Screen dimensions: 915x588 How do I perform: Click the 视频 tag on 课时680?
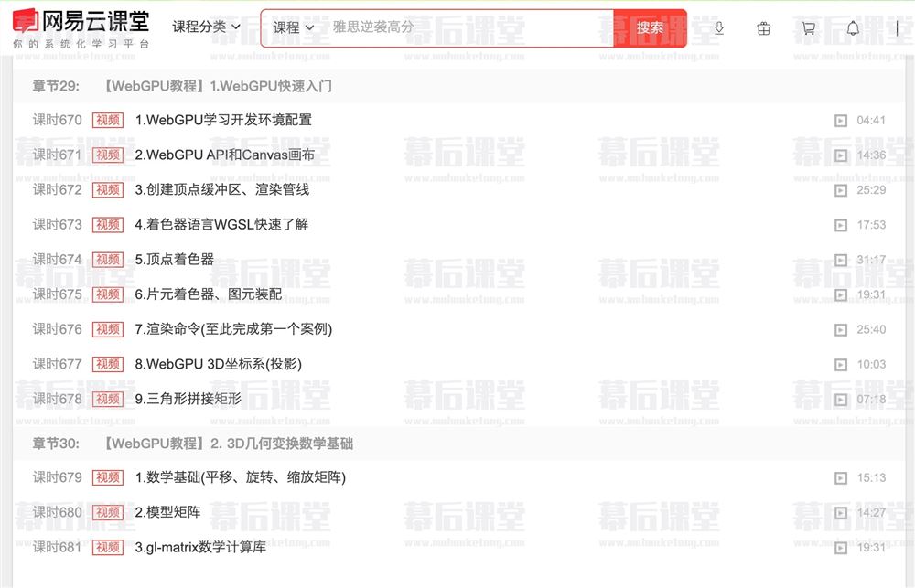tap(108, 513)
